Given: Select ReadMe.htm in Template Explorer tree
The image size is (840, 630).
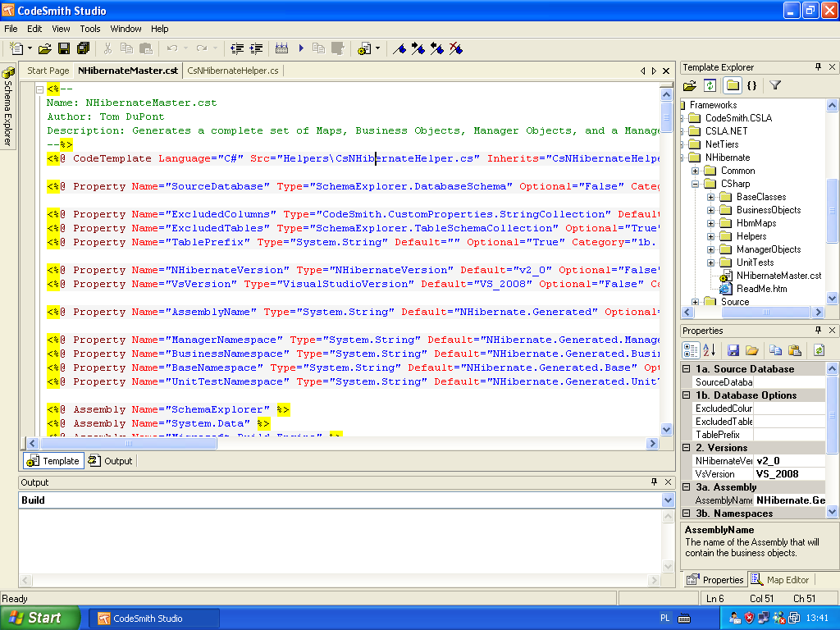Looking at the screenshot, I should (x=761, y=289).
